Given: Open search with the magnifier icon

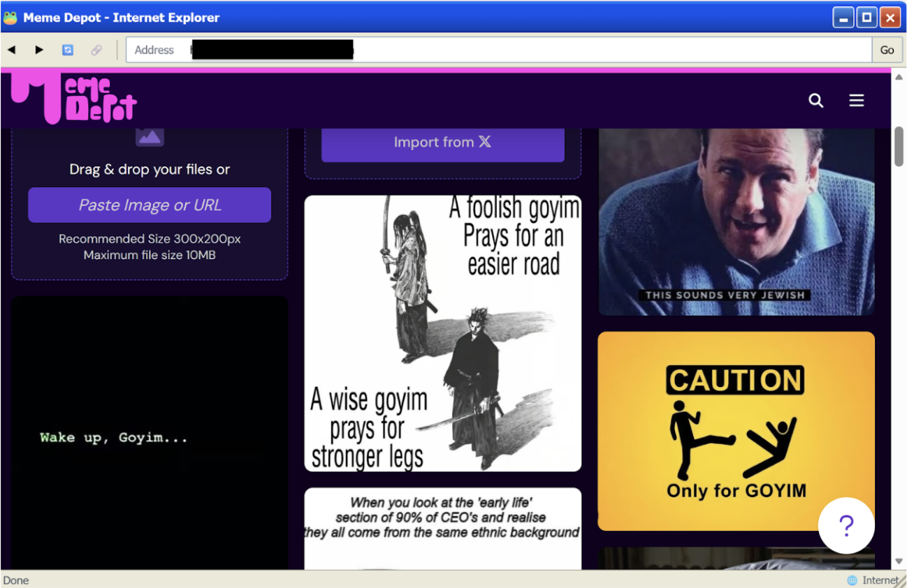Looking at the screenshot, I should [815, 101].
